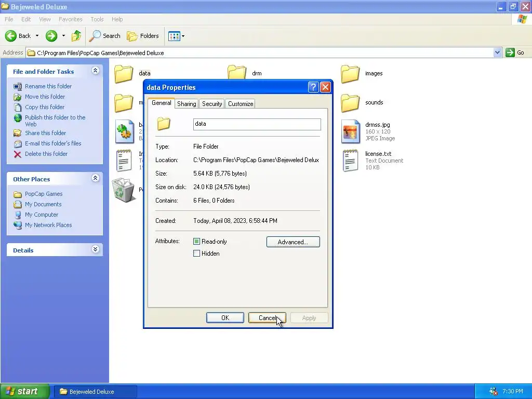
Task: Open the Edit menu
Action: pos(26,19)
